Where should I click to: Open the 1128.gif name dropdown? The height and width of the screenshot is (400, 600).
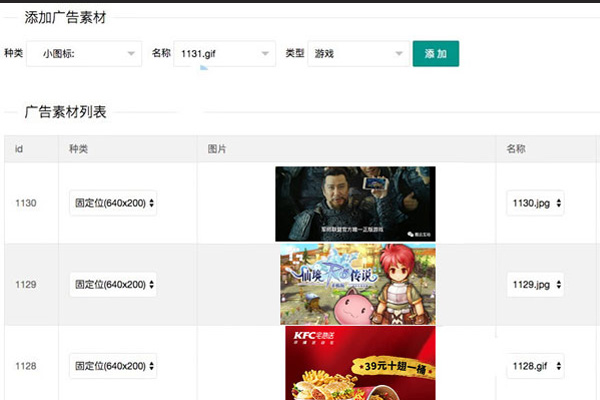536,366
